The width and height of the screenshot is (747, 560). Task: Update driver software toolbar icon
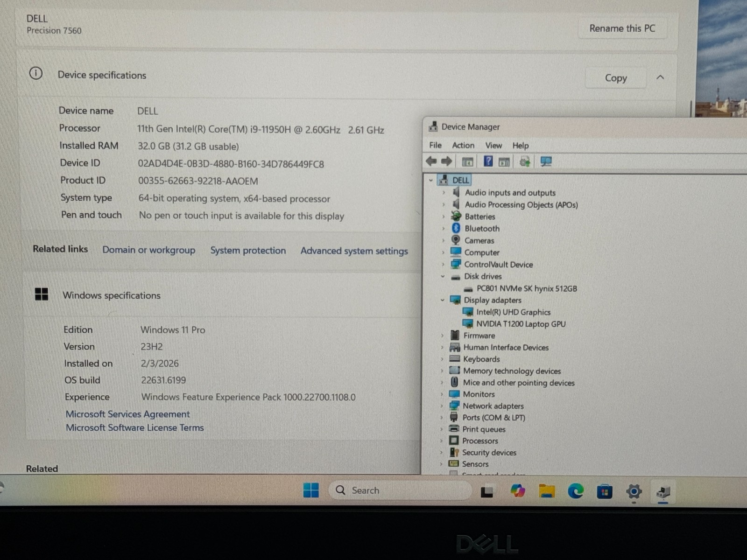tap(525, 161)
